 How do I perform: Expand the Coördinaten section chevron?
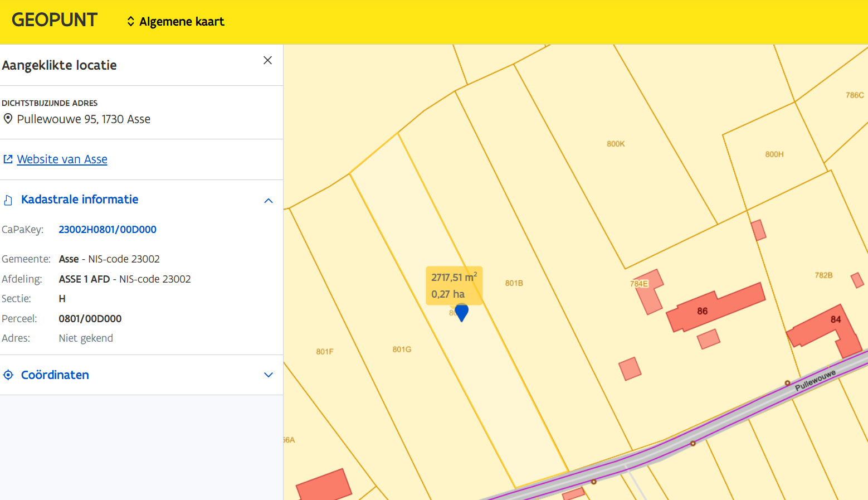[268, 375]
